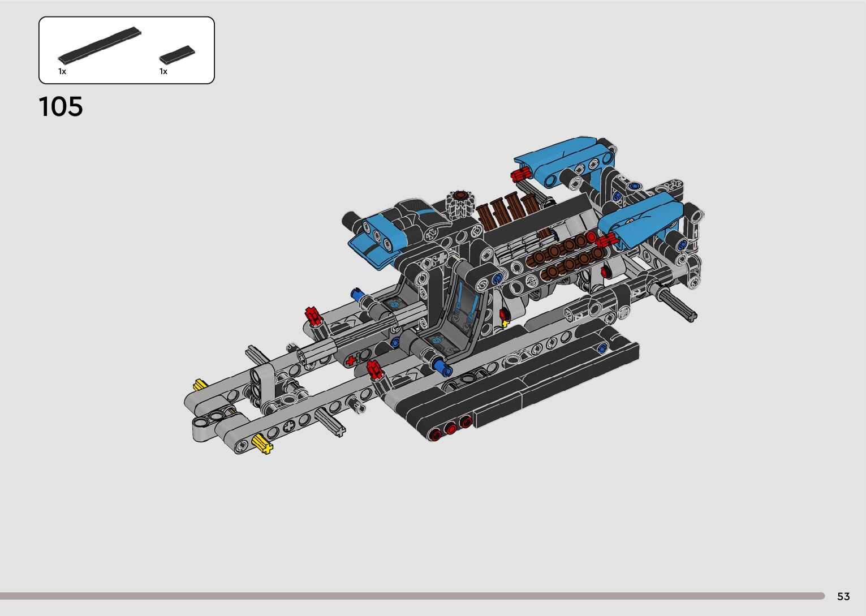Click the short black tile in parts box
Viewport: 866px width, 616px height.
click(x=176, y=54)
